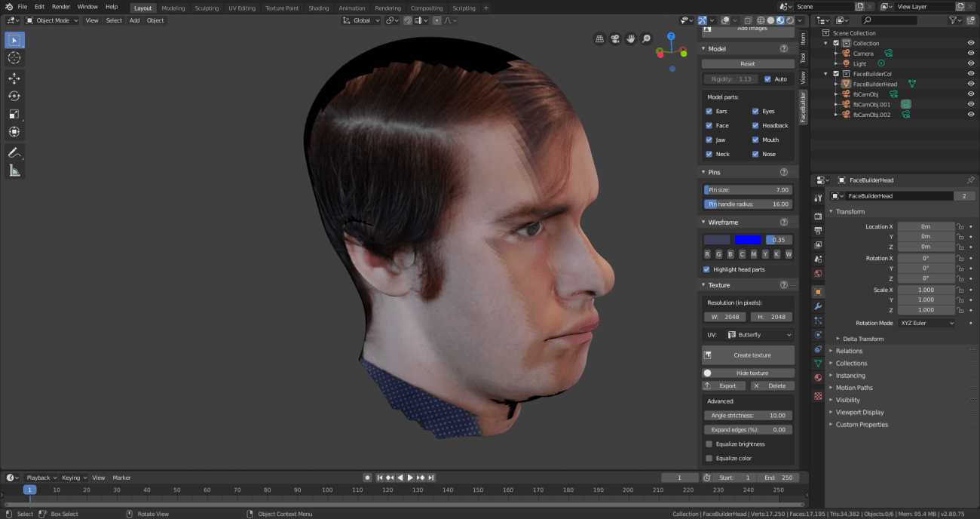Click the Create texture button
980x519 pixels.
coord(748,355)
